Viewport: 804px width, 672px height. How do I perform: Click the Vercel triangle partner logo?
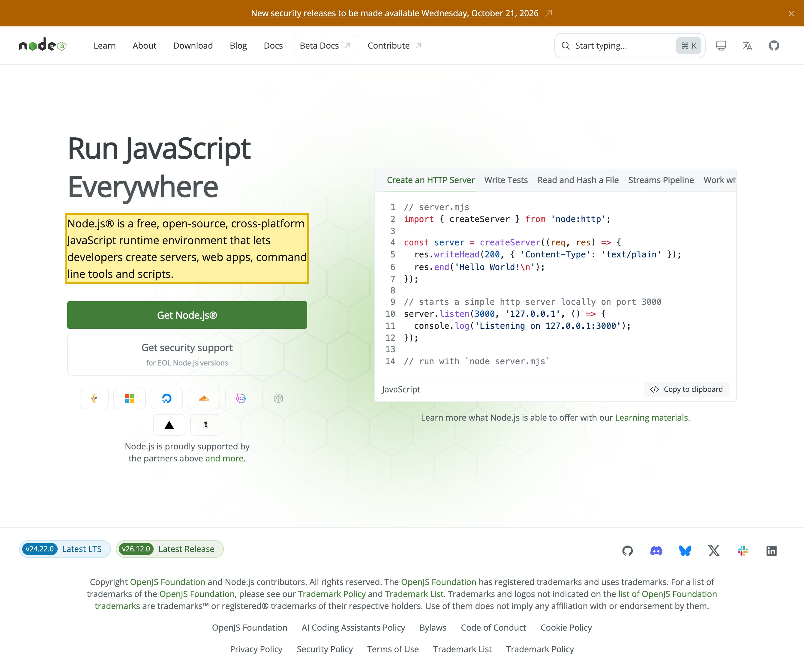pyautogui.click(x=169, y=424)
